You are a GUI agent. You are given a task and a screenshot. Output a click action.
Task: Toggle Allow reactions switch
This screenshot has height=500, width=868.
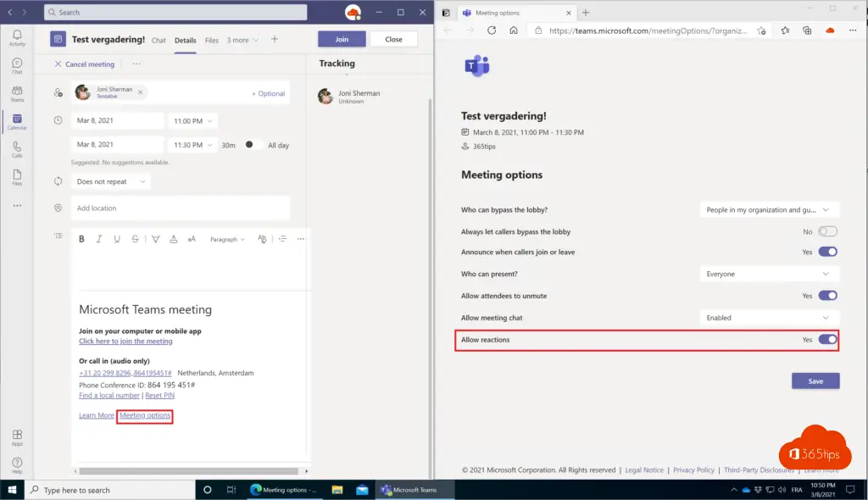827,340
